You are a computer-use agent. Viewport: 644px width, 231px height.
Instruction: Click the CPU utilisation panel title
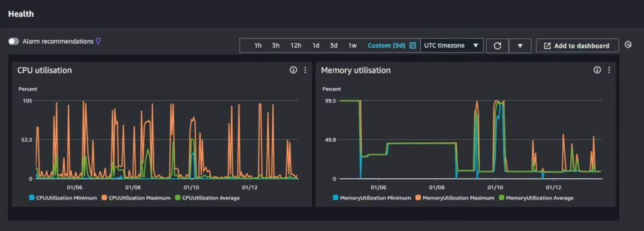[45, 70]
